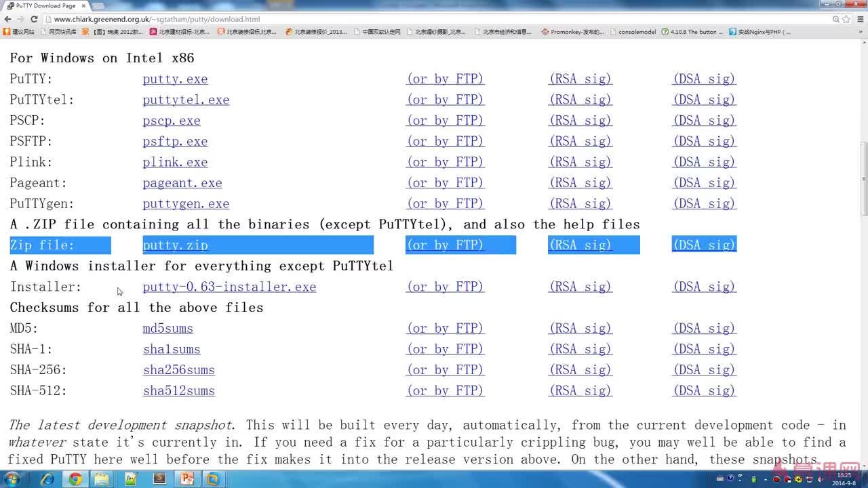Download psftp.exe
868x488 pixels.
[175, 142]
